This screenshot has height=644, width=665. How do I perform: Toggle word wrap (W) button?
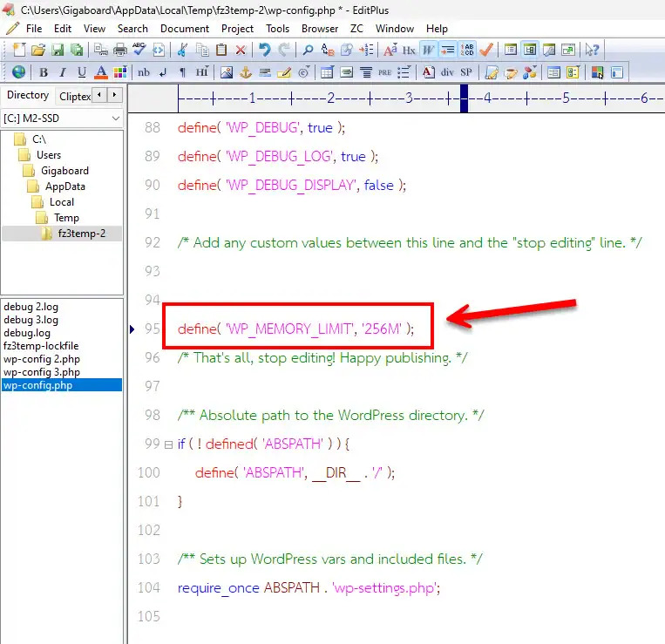tap(428, 50)
